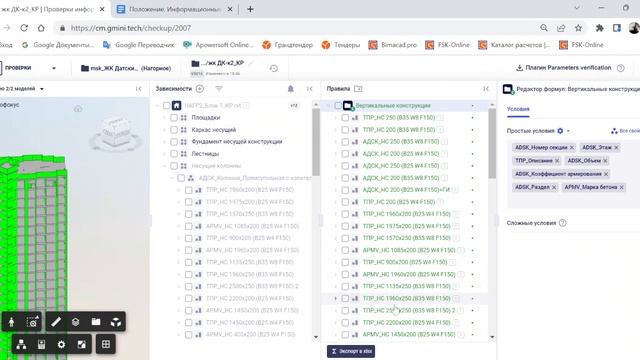
Task: Remove the ADSK_Этаж condition tag
Action: [616, 147]
